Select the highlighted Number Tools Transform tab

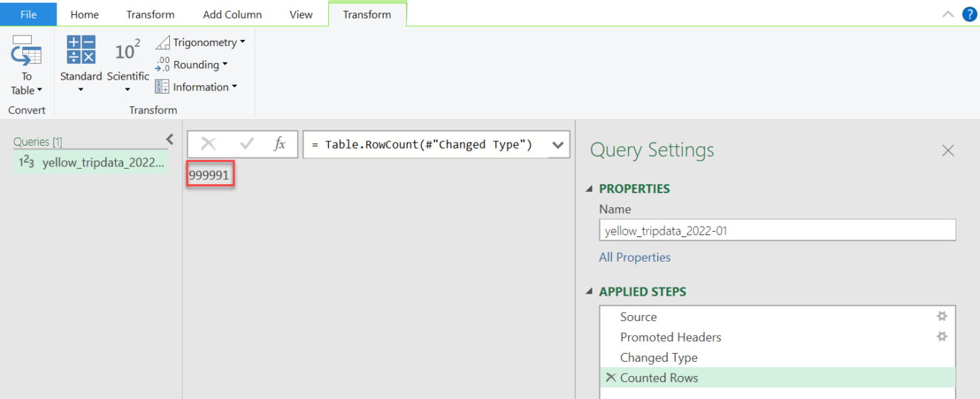pyautogui.click(x=367, y=14)
